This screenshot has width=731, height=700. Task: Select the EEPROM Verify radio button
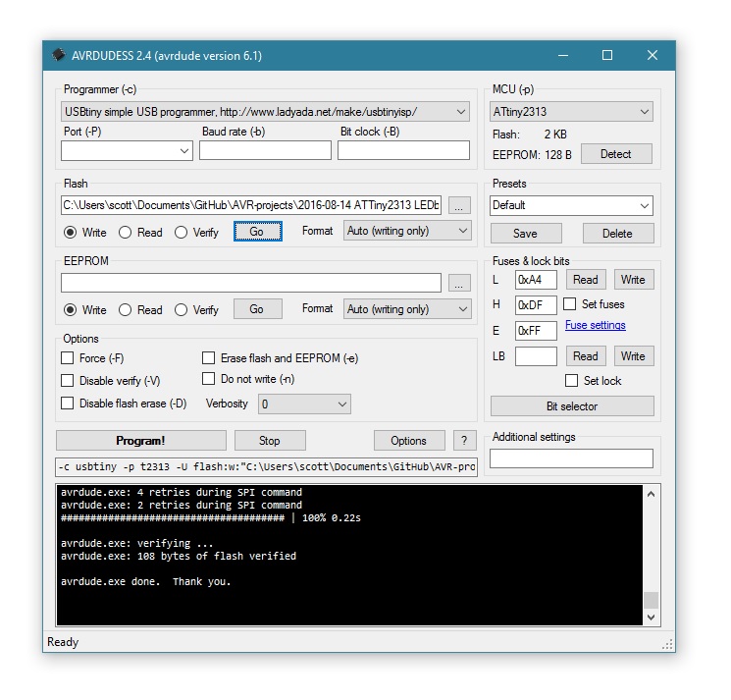[x=181, y=309]
